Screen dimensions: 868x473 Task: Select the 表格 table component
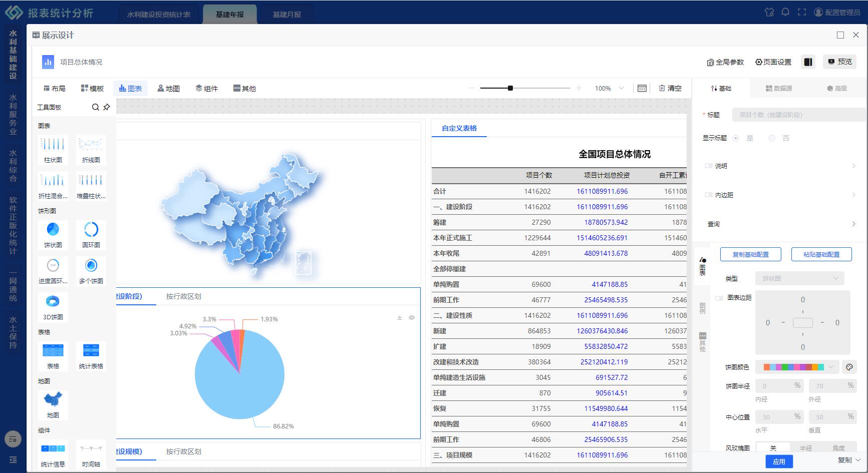[53, 356]
